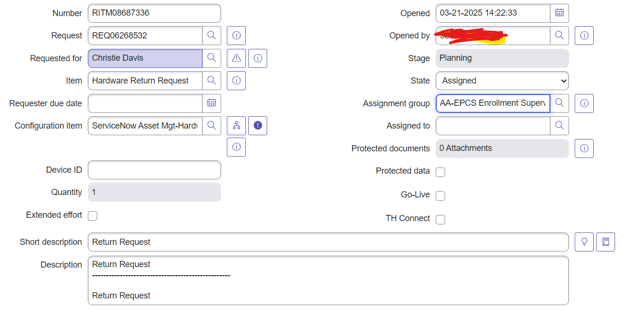Open the info icon next to Item
This screenshot has height=316, width=644.
[x=236, y=81]
